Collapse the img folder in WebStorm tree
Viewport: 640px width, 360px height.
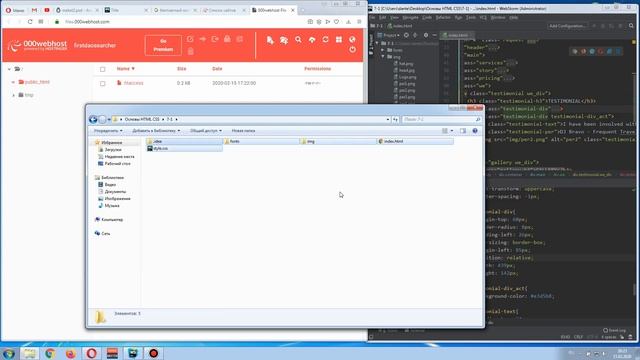point(383,57)
